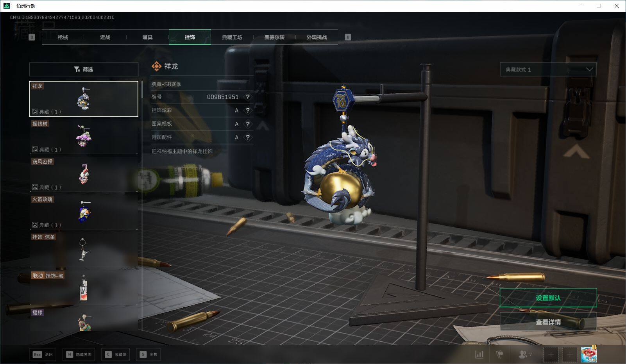Switch to the 曼德尔砖 tab
626x364 pixels.
[274, 37]
